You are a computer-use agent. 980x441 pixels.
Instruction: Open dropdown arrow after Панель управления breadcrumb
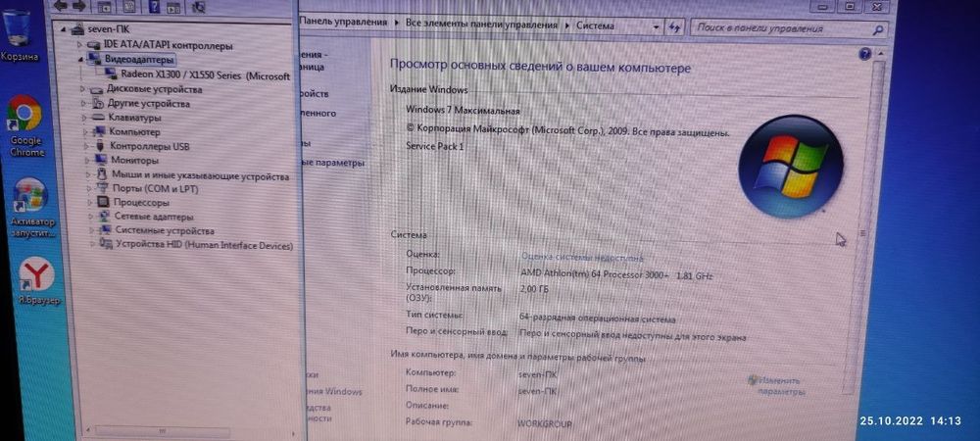click(397, 24)
